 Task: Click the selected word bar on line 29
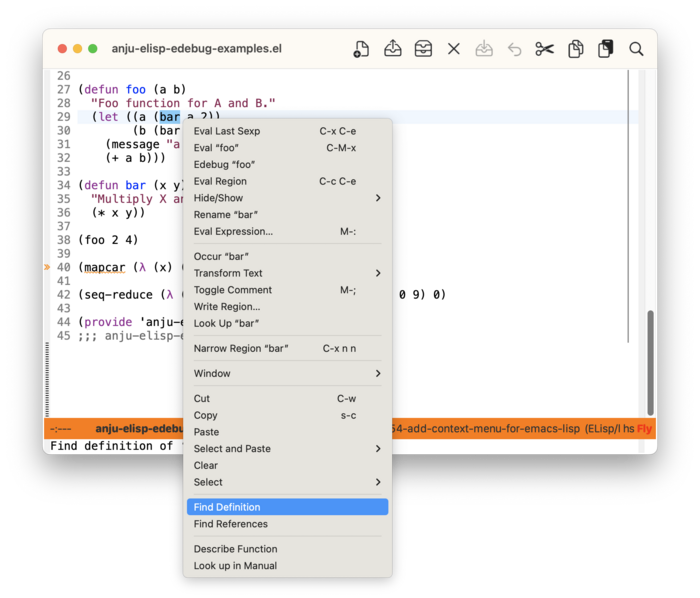pyautogui.click(x=170, y=117)
